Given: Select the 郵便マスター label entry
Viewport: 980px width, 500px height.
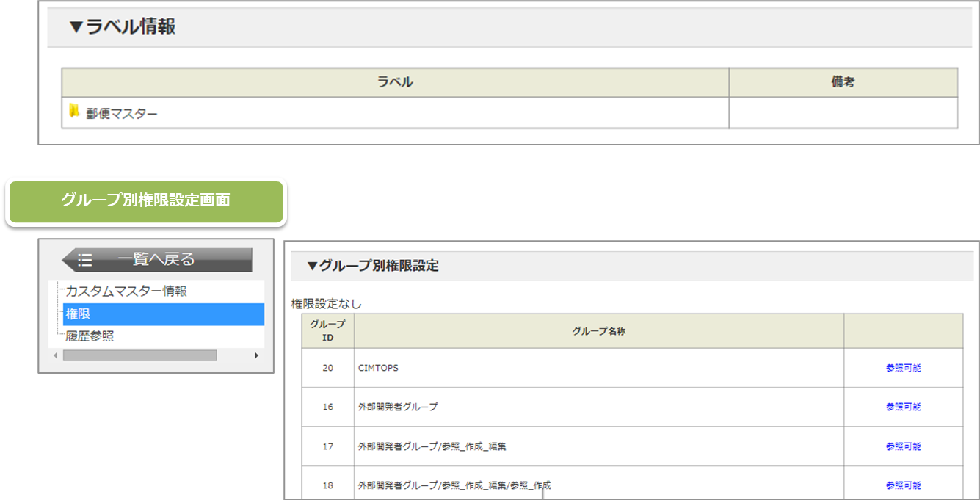Looking at the screenshot, I should point(122,114).
